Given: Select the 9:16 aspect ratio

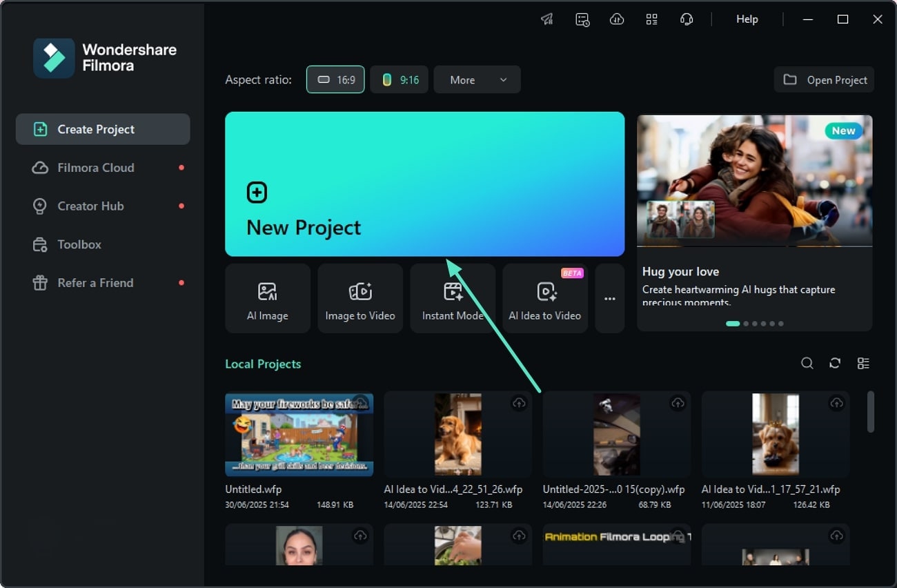Looking at the screenshot, I should pos(399,79).
